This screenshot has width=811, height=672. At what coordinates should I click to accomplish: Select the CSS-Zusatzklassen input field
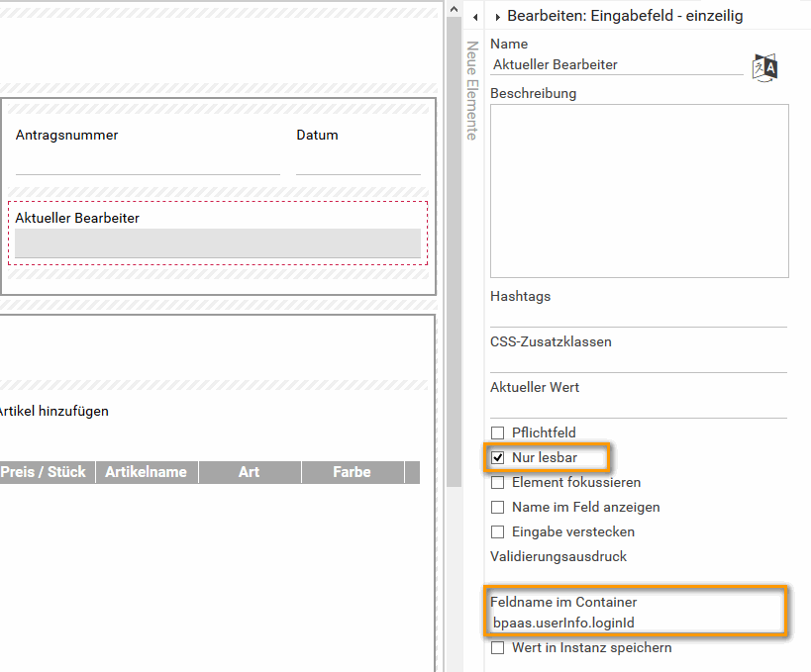click(639, 362)
